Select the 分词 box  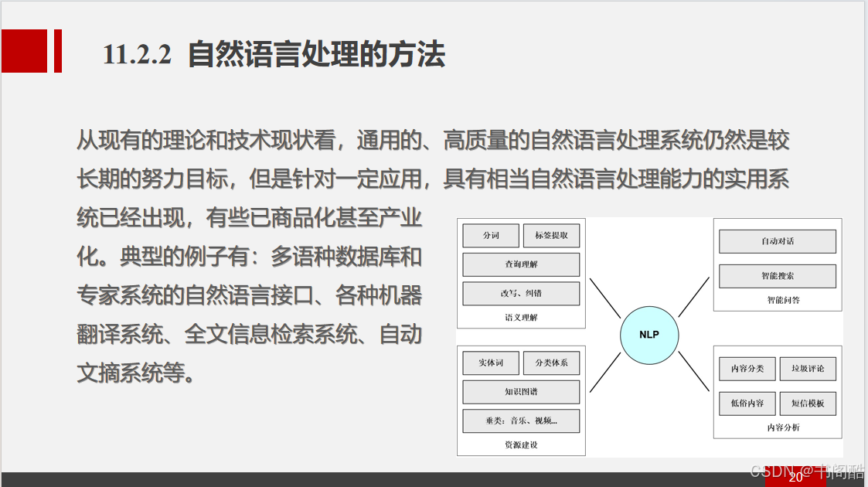(x=491, y=235)
